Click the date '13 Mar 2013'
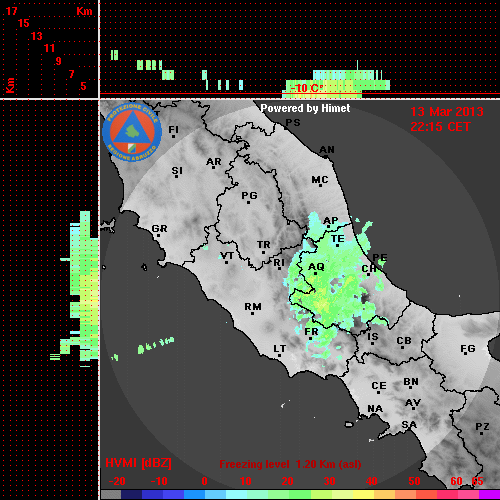The width and height of the screenshot is (500, 500). [447, 112]
